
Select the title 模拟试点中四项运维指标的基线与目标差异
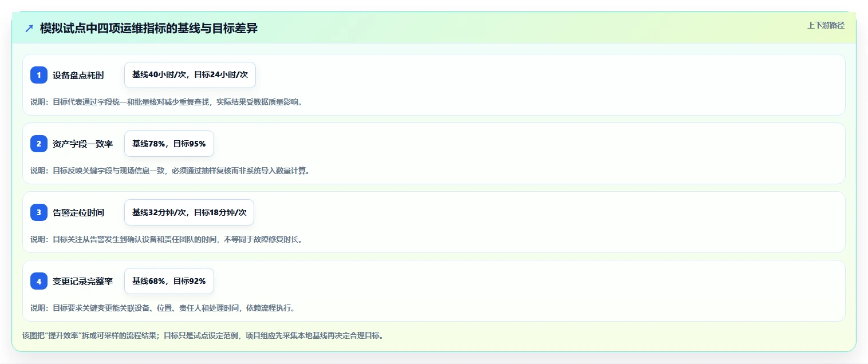coord(149,28)
